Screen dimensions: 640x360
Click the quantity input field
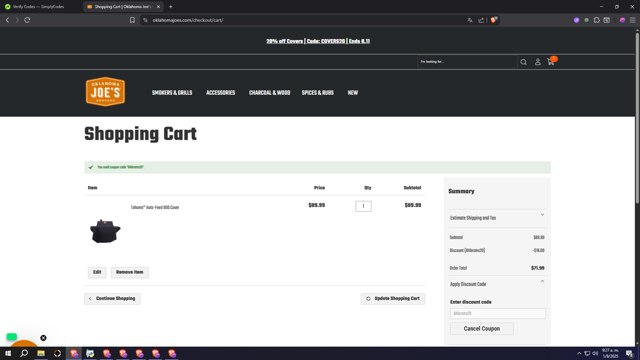click(x=363, y=206)
